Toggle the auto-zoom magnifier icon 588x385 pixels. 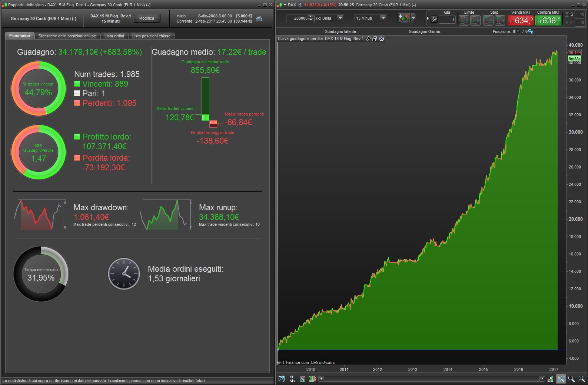[x=561, y=379]
